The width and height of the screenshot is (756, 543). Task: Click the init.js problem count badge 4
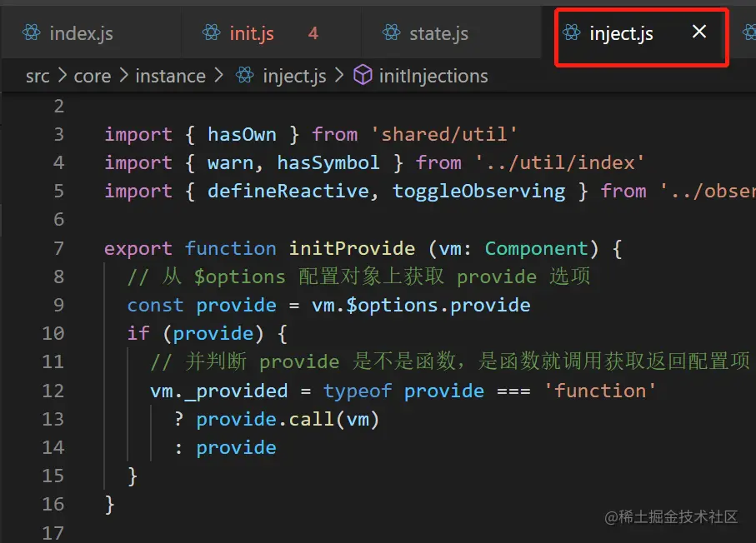point(313,33)
